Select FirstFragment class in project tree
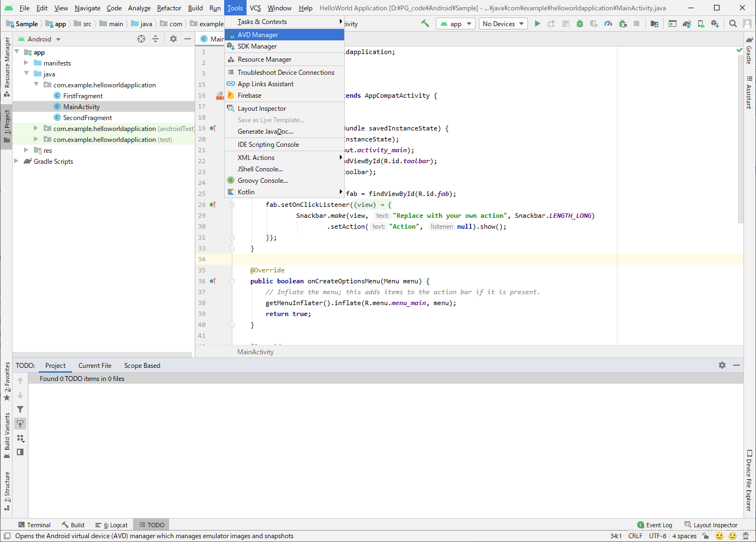Screen dimensions: 756x542 pyautogui.click(x=83, y=96)
